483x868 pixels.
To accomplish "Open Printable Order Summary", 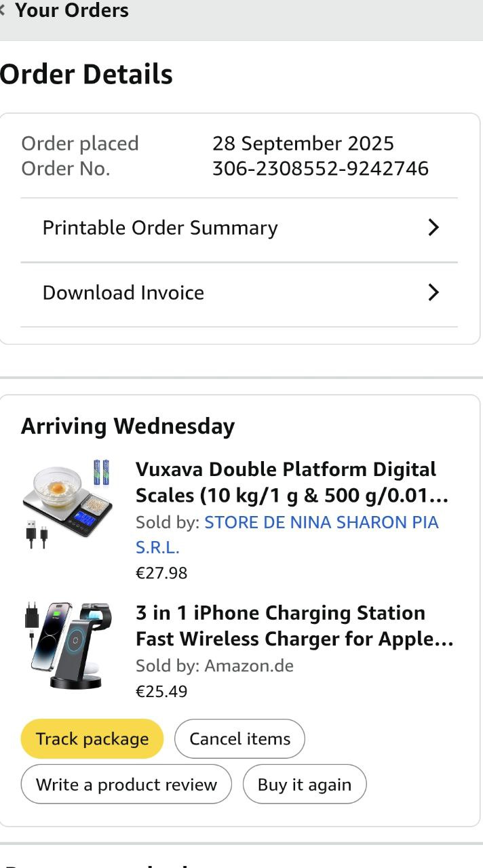I will pos(160,228).
